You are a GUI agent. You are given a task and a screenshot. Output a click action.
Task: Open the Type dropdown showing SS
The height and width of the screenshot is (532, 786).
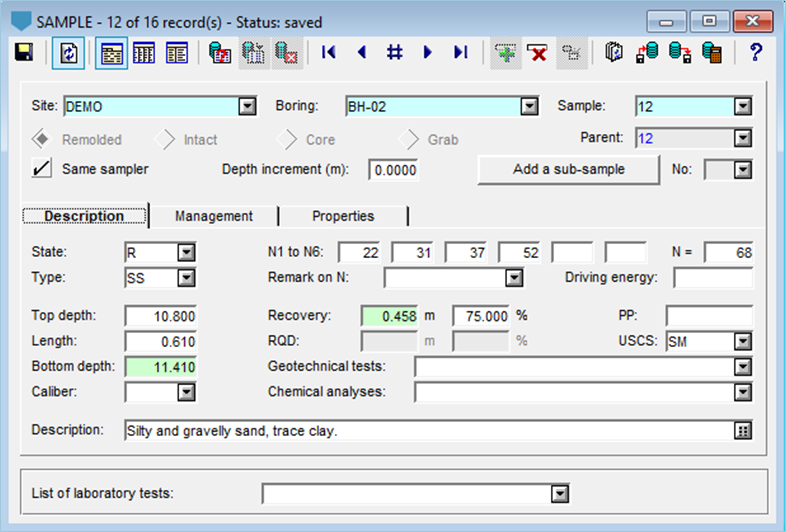(186, 278)
